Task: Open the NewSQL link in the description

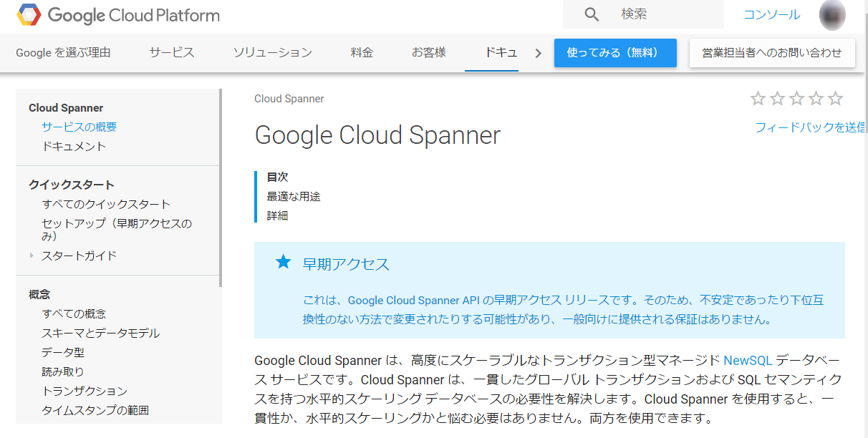Action: click(748, 360)
